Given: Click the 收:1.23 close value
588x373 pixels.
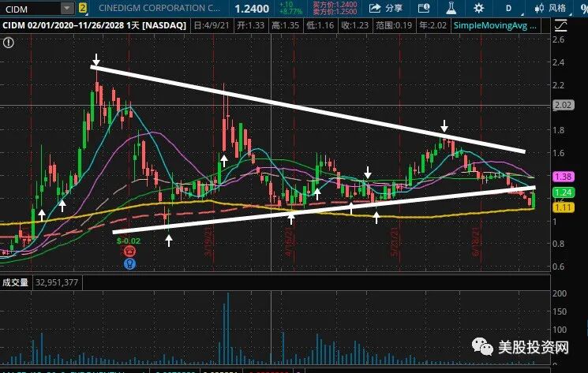Looking at the screenshot, I should (354, 25).
